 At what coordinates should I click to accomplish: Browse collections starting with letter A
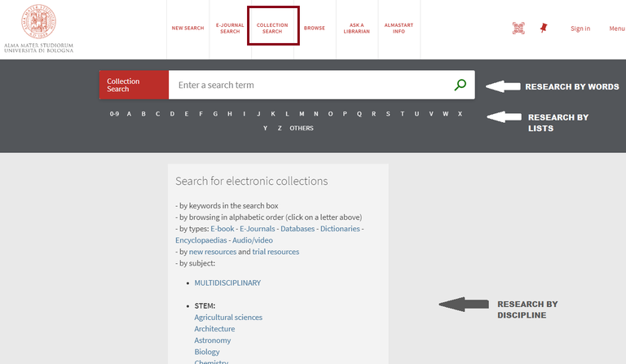(129, 114)
